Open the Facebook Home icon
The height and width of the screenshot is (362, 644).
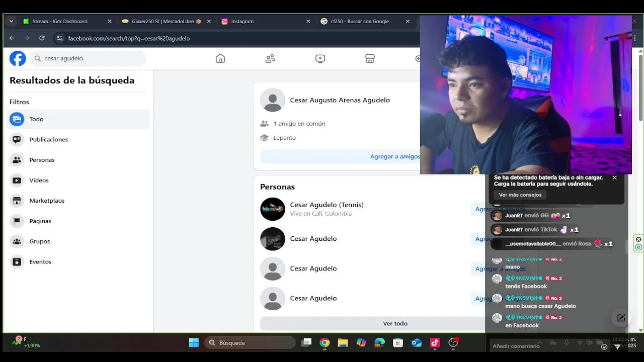pos(220,58)
